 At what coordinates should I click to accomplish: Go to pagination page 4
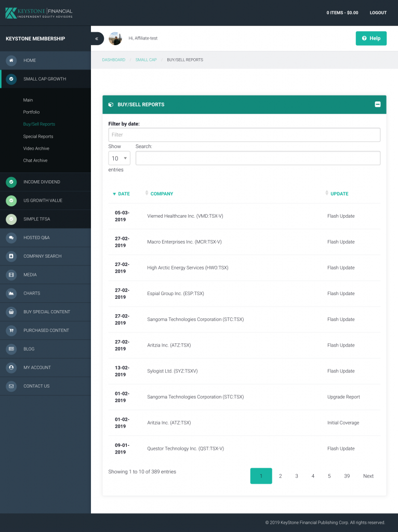tap(313, 476)
